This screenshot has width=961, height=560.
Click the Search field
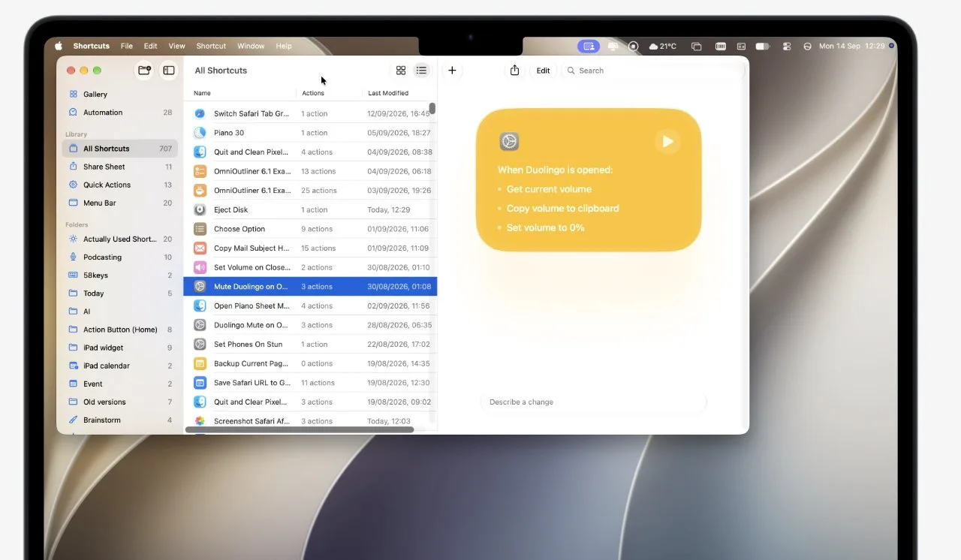point(652,71)
